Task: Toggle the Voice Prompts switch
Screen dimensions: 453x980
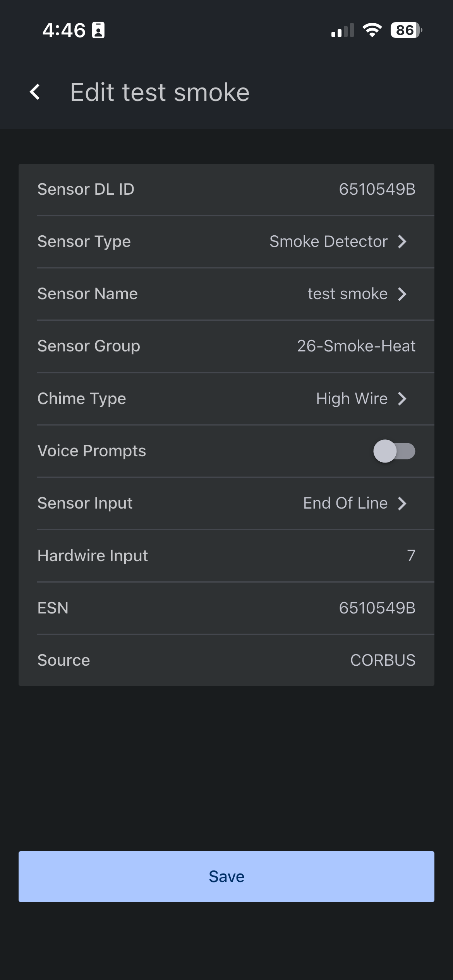Action: [394, 451]
